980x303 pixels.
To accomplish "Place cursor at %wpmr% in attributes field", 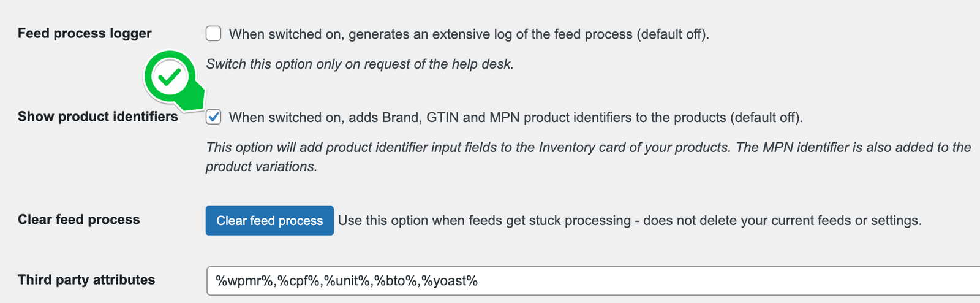I will tap(244, 282).
